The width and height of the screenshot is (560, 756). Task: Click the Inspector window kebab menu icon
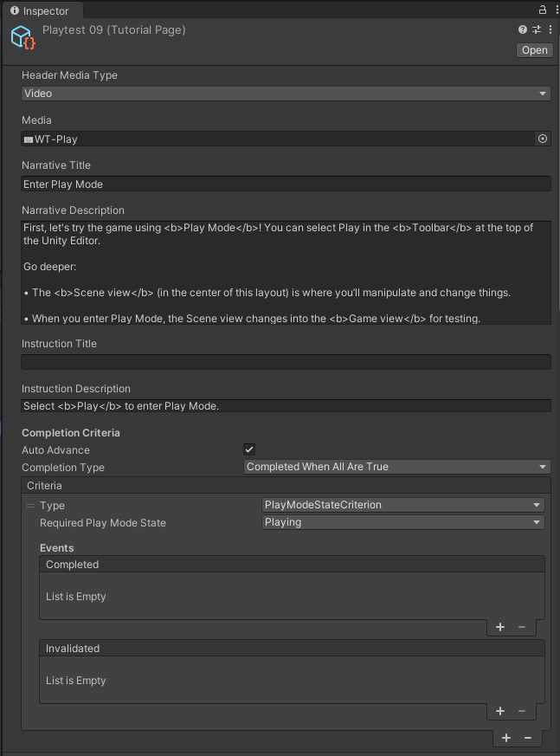tap(555, 10)
